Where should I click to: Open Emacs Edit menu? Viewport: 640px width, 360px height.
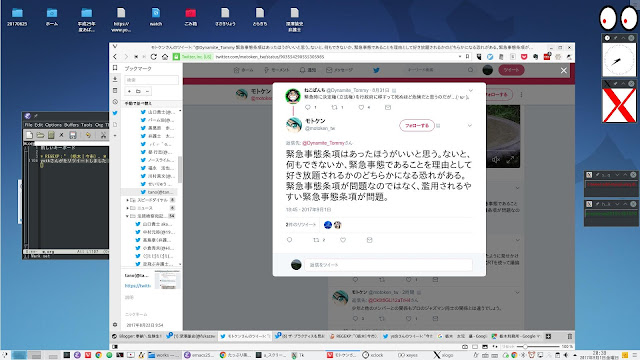pos(38,125)
